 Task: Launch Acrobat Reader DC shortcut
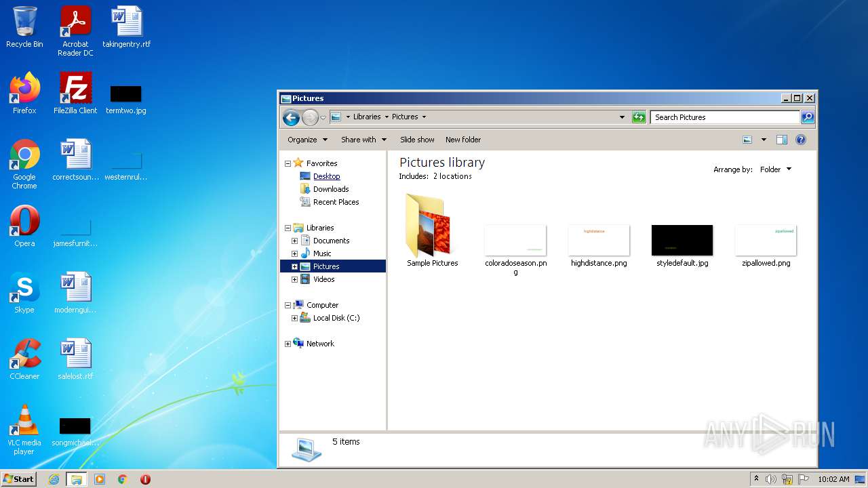click(x=75, y=31)
